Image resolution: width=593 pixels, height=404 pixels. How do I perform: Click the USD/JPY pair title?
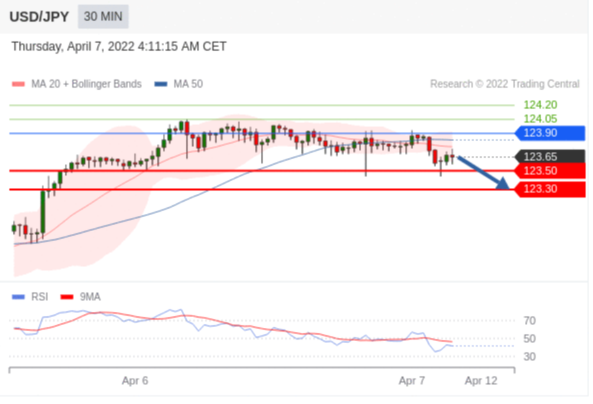tap(39, 17)
